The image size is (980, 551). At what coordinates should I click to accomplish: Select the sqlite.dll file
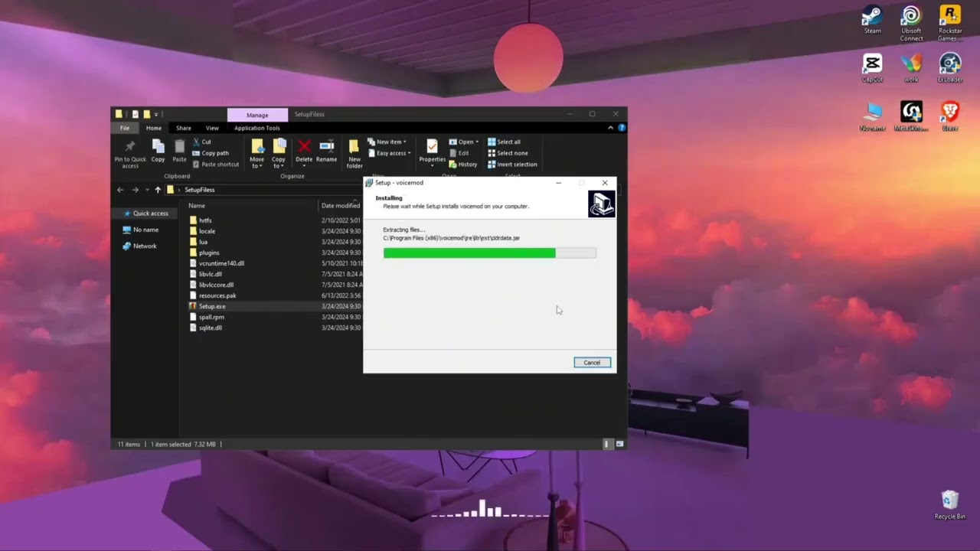205,328
